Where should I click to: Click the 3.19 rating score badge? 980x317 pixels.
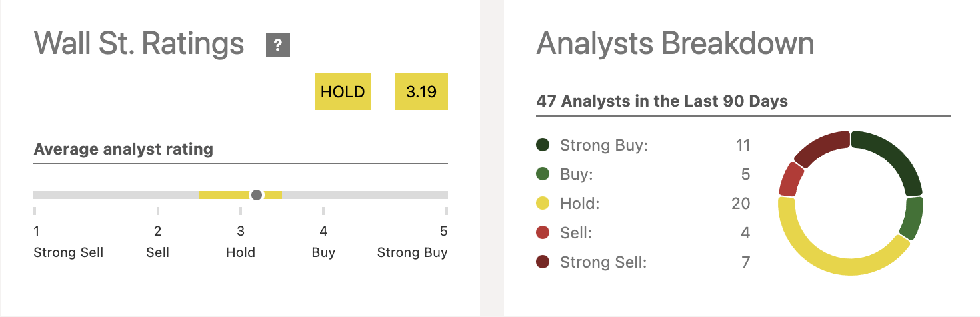click(421, 91)
